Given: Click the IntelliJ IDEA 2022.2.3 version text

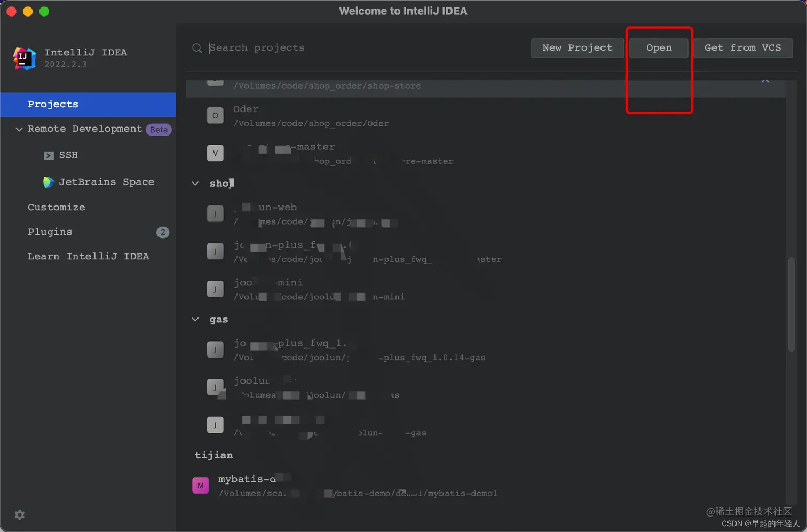Looking at the screenshot, I should [x=65, y=65].
